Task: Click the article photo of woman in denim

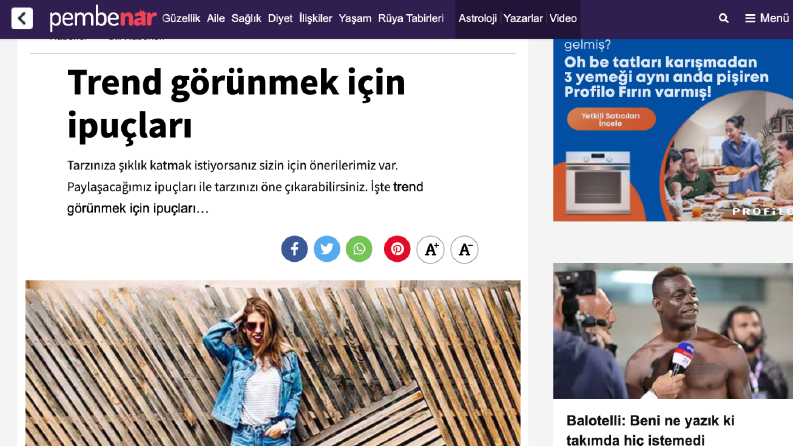Action: coord(273,363)
